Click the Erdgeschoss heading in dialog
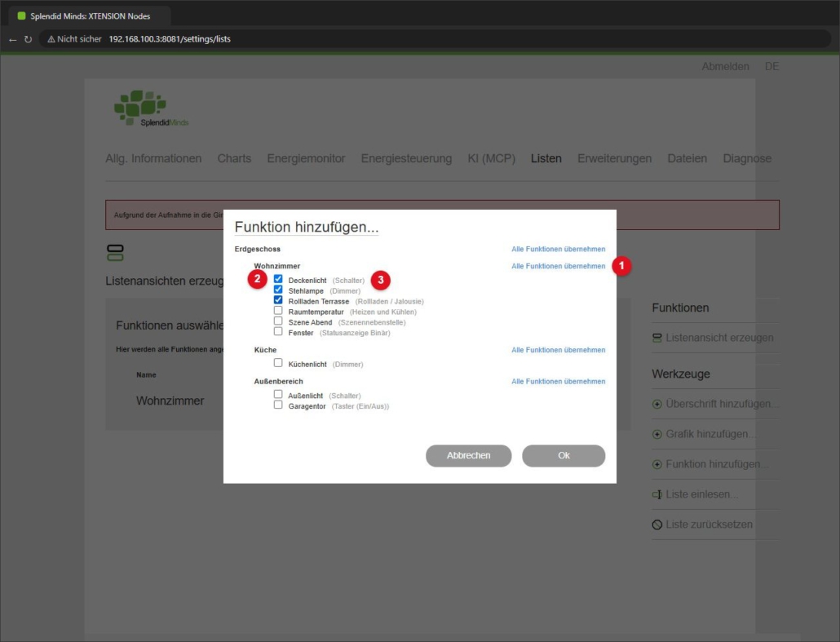Screen dimensions: 840x642 (257, 249)
